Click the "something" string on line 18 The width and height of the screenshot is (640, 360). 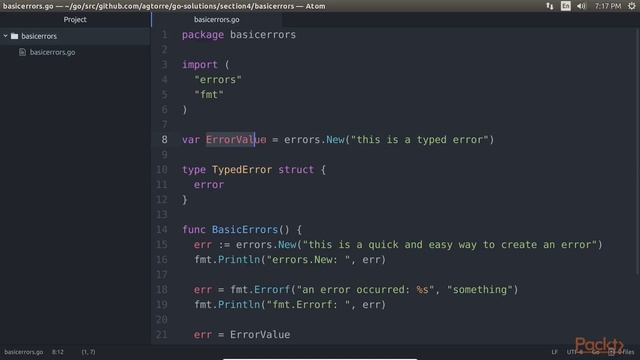(480, 290)
